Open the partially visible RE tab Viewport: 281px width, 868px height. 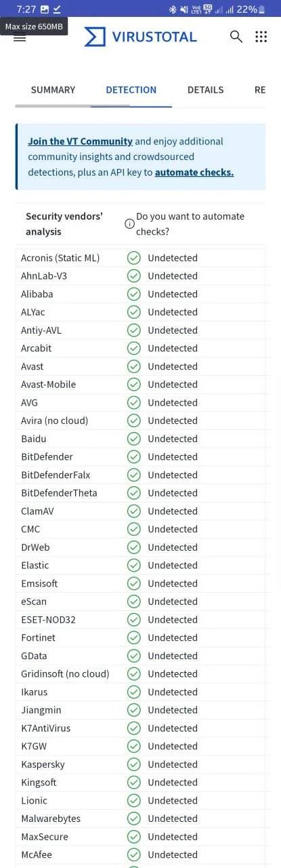(260, 90)
